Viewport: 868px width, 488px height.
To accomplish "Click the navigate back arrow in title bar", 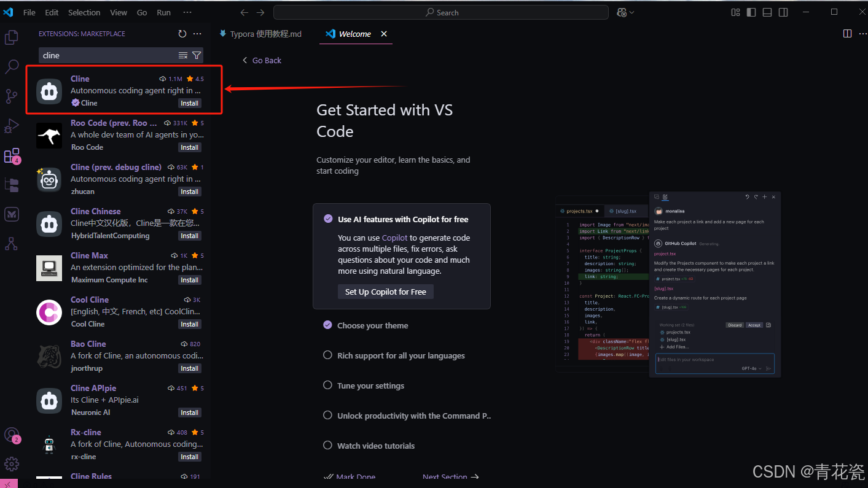I will 244,12.
